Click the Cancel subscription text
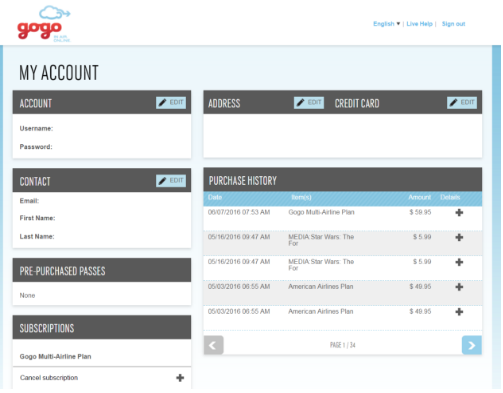Image resolution: width=503 pixels, height=393 pixels. pyautogui.click(x=49, y=378)
